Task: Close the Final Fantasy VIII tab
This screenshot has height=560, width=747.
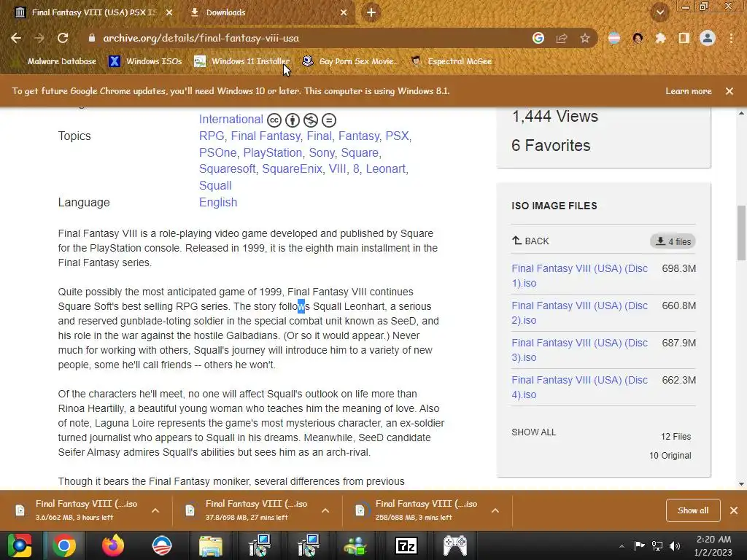Action: point(169,12)
